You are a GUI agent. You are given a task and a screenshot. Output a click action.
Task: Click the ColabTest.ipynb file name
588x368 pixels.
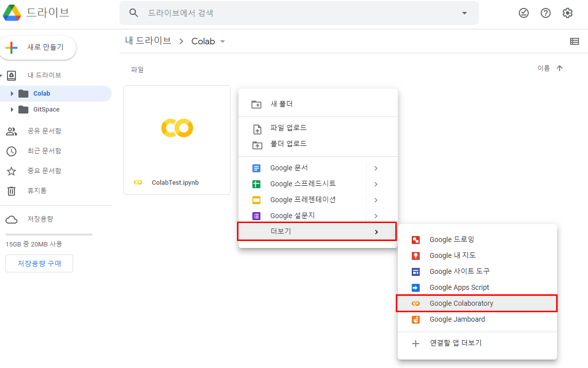point(175,183)
